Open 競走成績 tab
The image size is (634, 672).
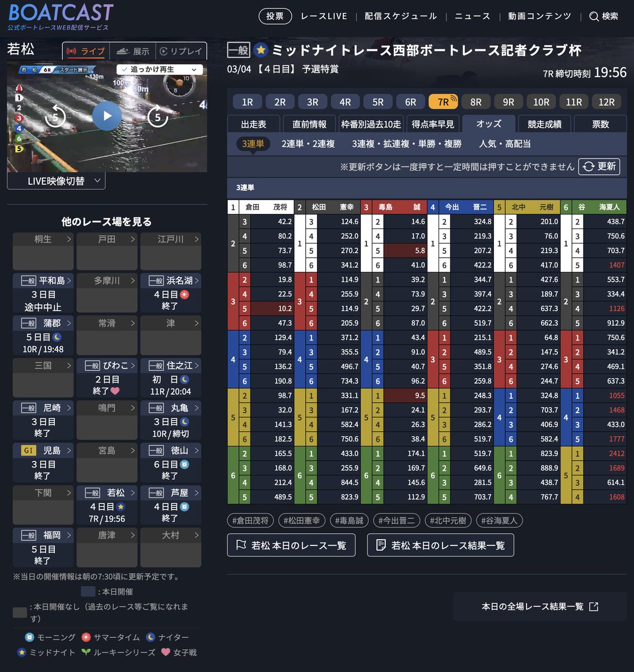tap(544, 124)
